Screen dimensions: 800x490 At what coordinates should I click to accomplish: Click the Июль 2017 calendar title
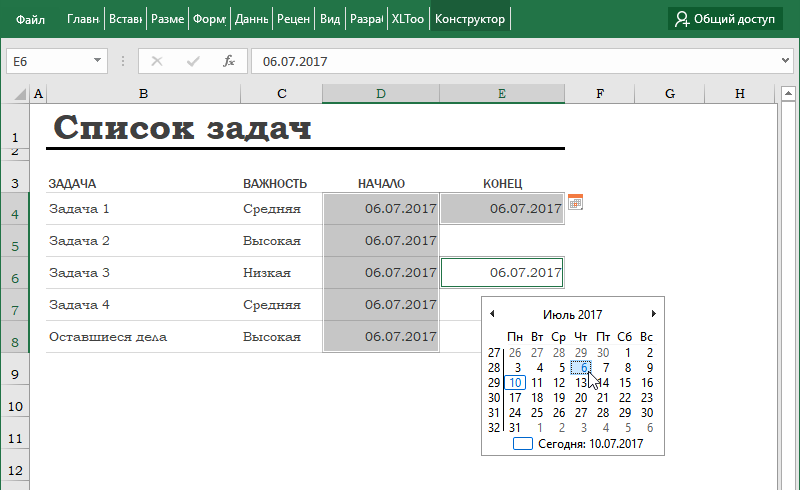point(572,314)
